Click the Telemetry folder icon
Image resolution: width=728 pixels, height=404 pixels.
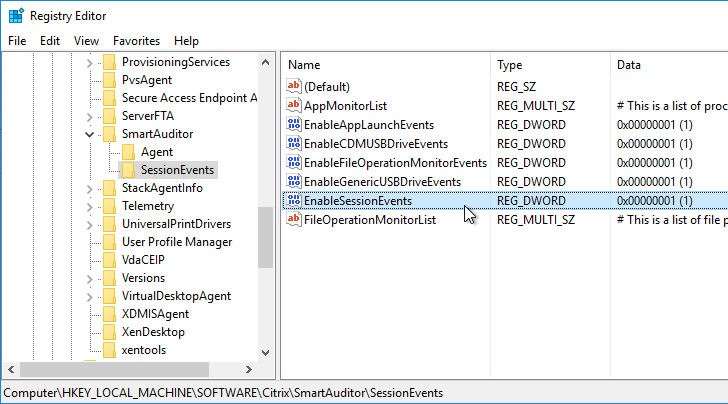pos(110,206)
